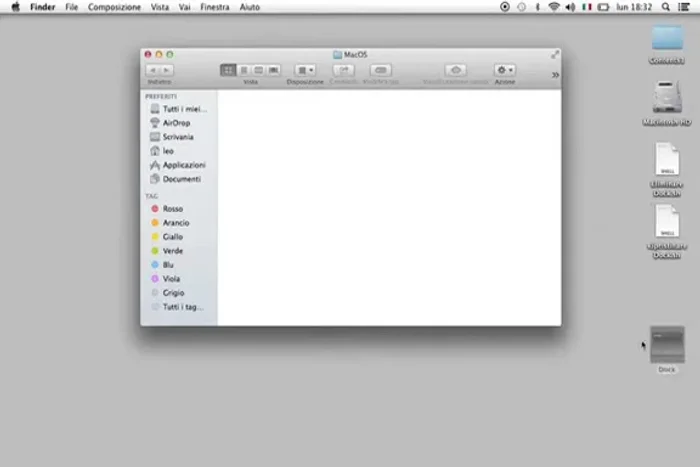700x467 pixels.
Task: Select Documenti in the sidebar
Action: [182, 179]
